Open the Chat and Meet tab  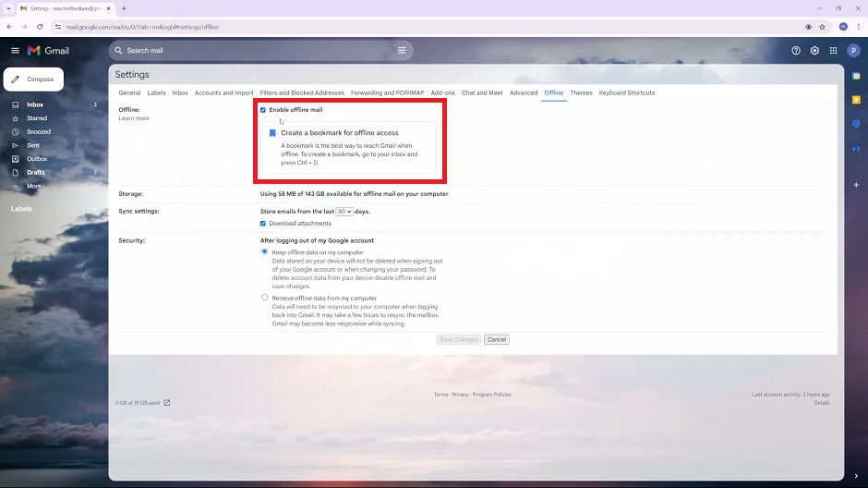482,93
